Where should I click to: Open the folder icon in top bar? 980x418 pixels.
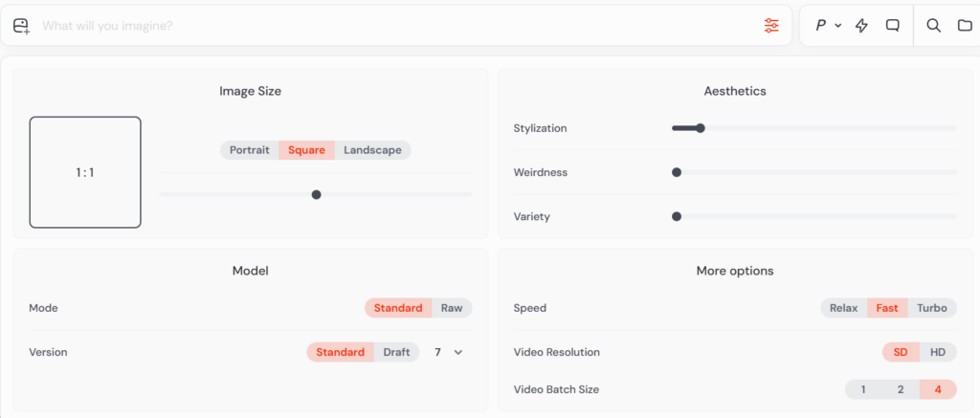coord(965,26)
